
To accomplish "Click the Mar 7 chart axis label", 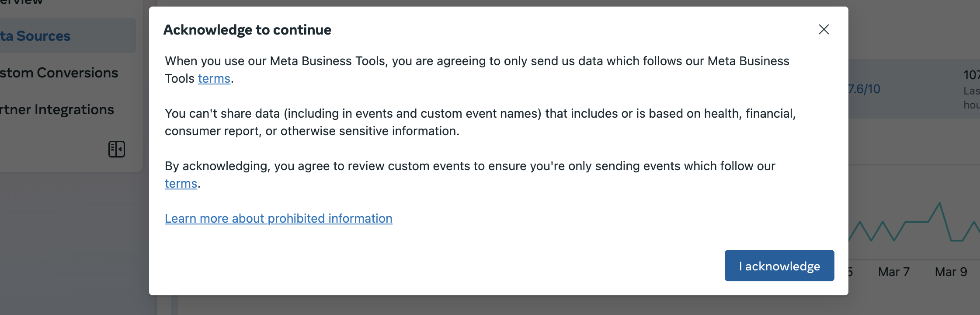I will pos(894,272).
